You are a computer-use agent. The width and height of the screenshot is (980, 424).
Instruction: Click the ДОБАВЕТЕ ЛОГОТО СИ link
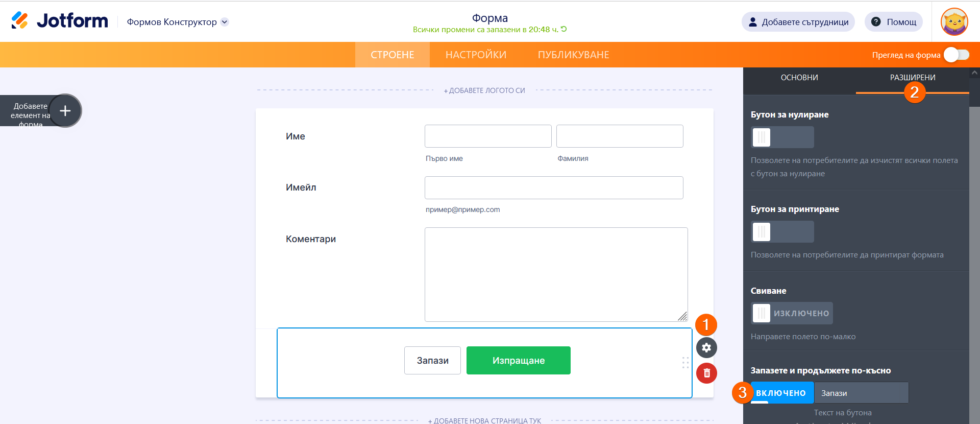coord(484,90)
